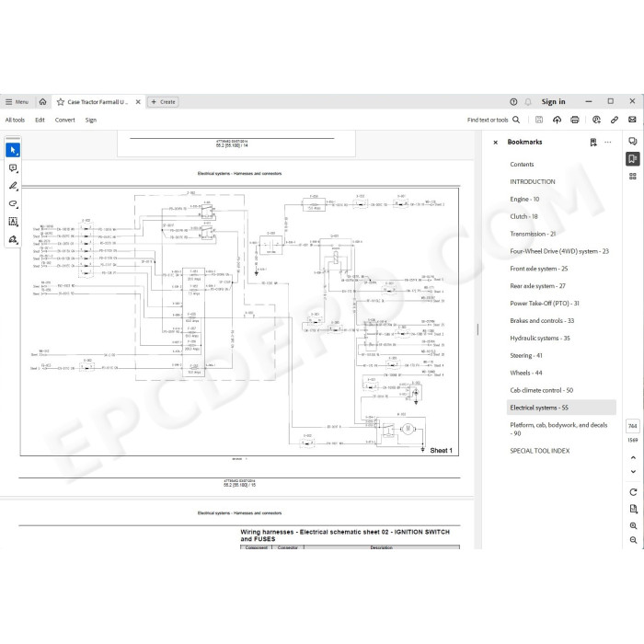
Task: Add new bookmark icon
Action: tap(593, 142)
